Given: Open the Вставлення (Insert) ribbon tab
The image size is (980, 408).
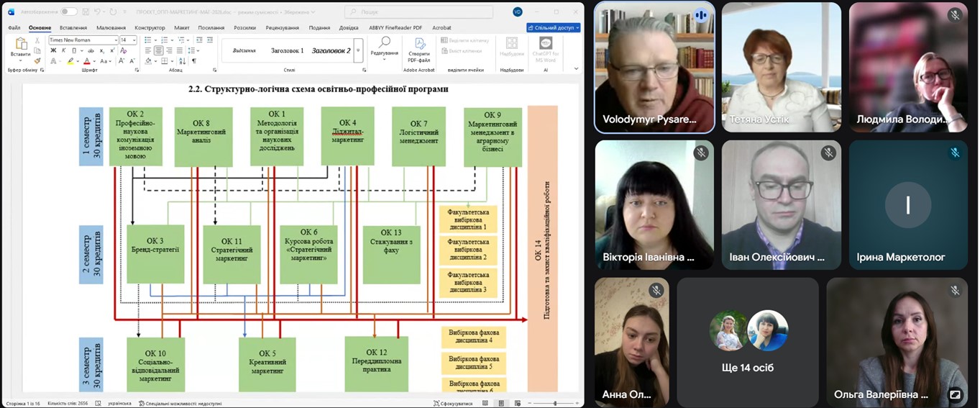Looking at the screenshot, I should coord(73,27).
